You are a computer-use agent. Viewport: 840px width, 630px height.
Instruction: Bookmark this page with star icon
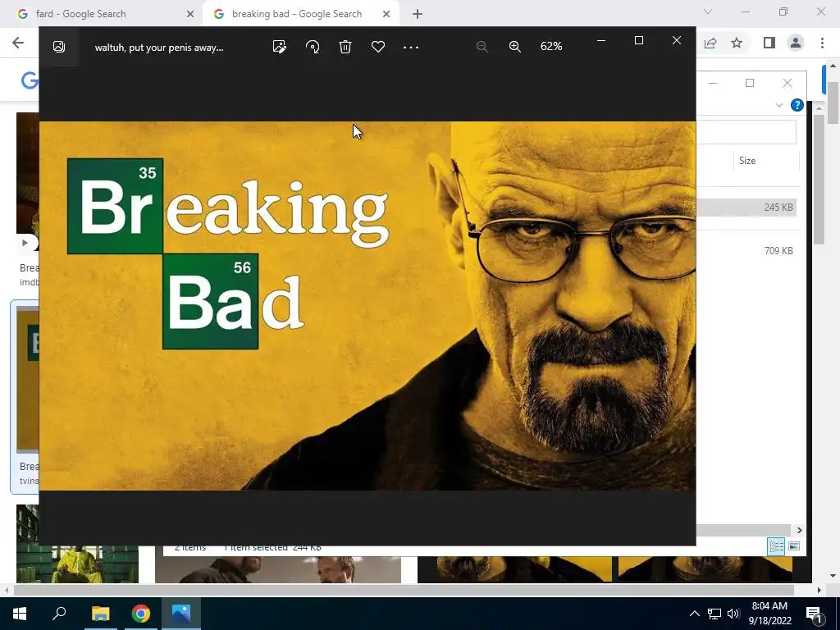[737, 43]
